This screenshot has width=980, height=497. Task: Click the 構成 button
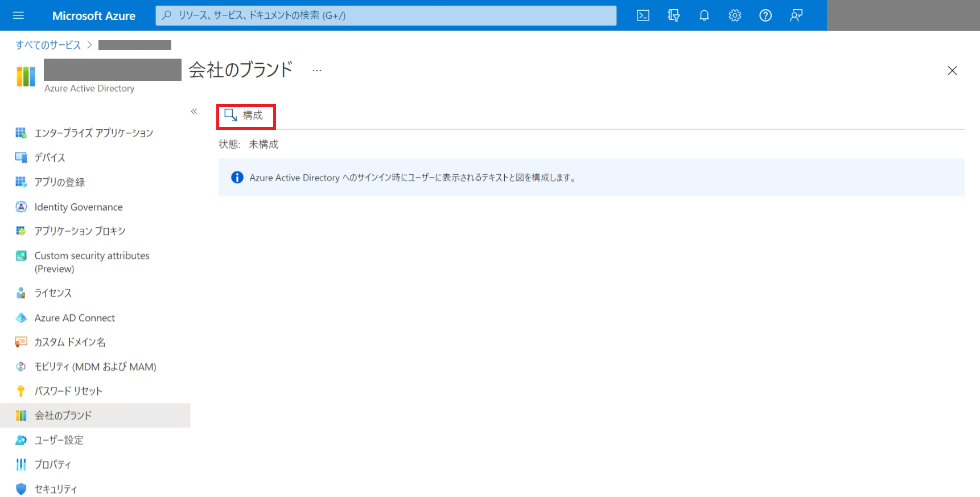pyautogui.click(x=246, y=116)
